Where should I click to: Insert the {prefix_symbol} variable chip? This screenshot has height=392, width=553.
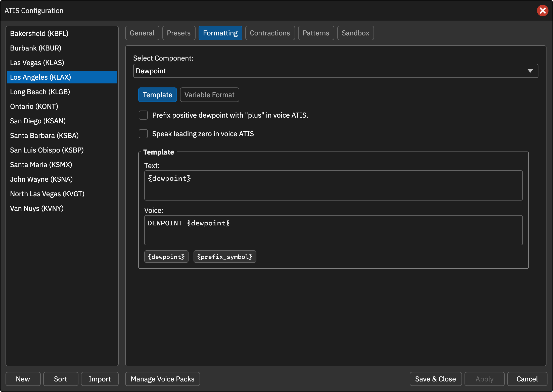pos(225,257)
